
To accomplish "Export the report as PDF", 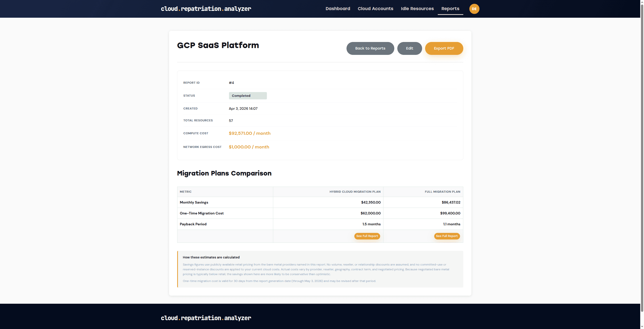I will [444, 48].
